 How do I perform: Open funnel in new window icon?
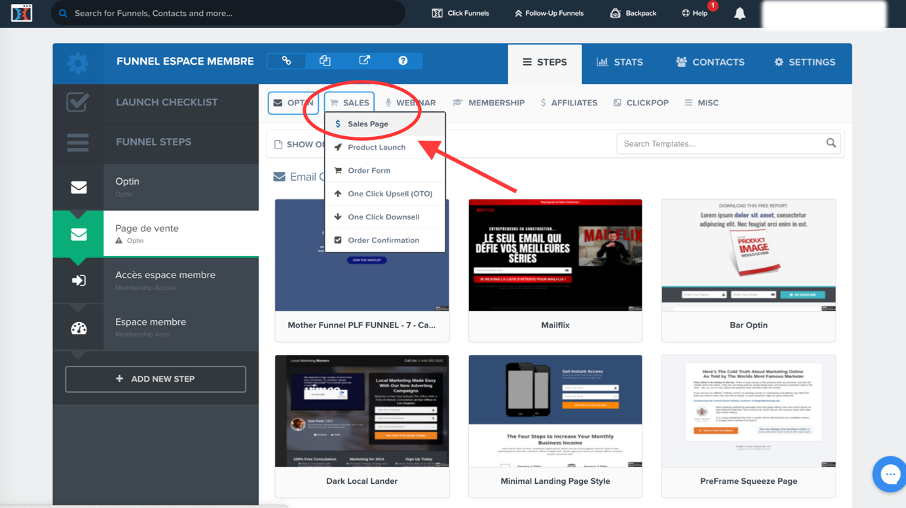364,61
